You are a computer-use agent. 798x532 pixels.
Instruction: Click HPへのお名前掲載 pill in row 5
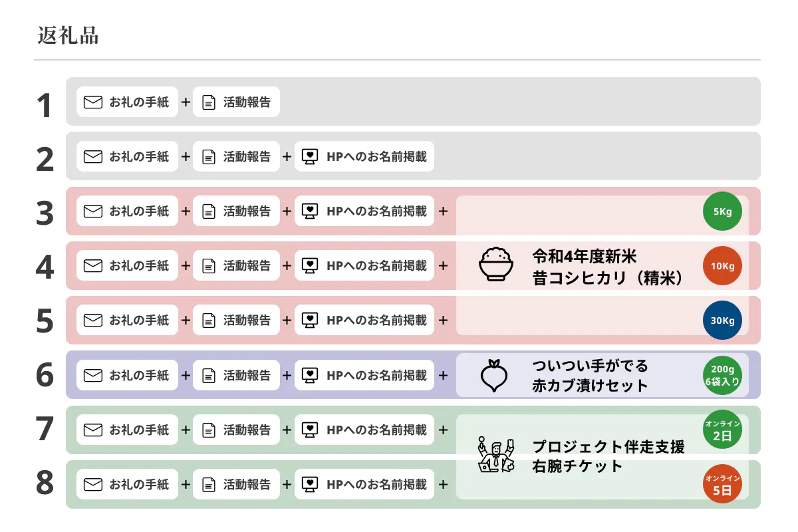pyautogui.click(x=364, y=321)
